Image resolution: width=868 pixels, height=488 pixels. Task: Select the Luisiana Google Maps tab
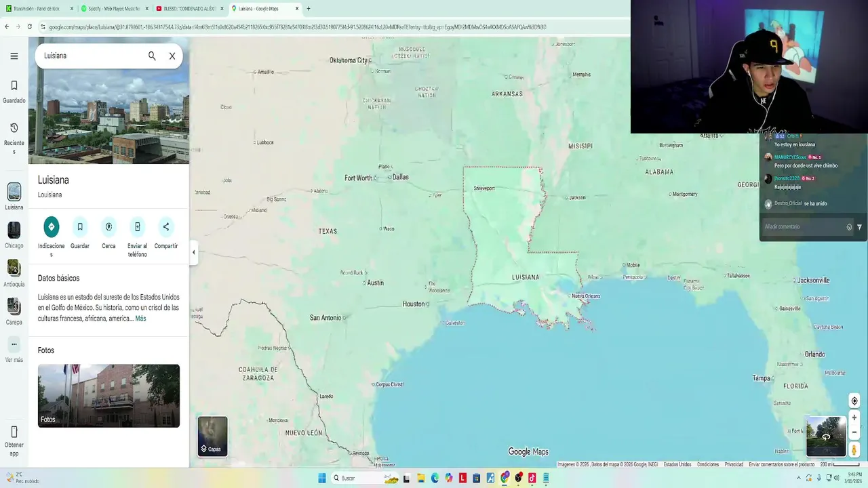point(264,9)
